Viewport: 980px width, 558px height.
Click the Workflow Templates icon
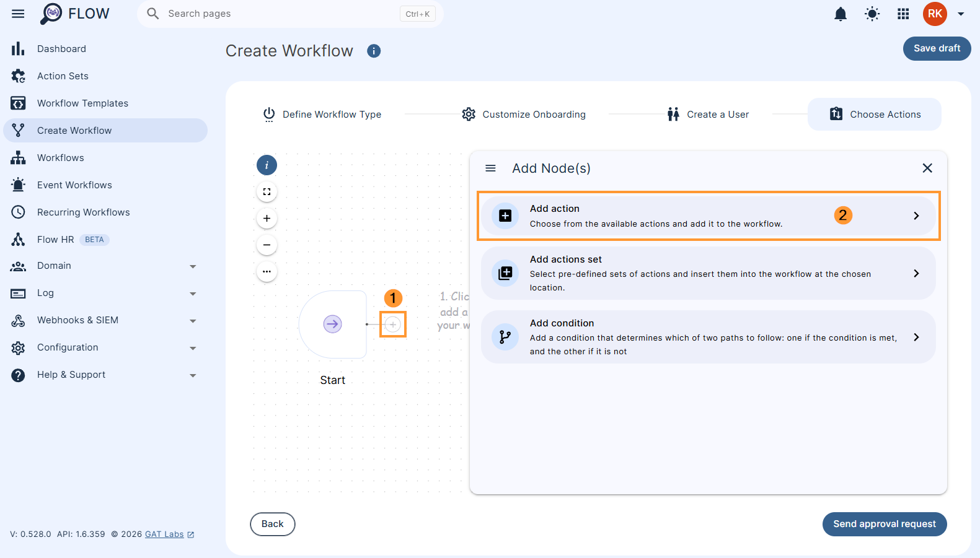[18, 103]
